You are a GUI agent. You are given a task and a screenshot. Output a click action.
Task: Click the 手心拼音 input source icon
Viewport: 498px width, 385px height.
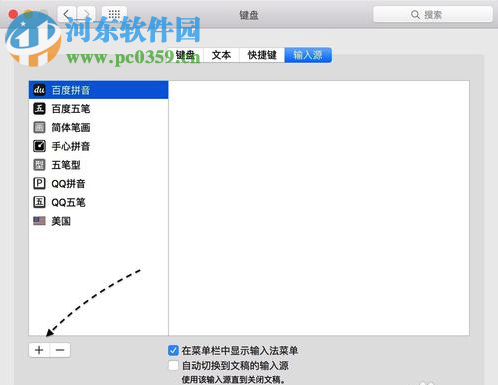coord(39,146)
